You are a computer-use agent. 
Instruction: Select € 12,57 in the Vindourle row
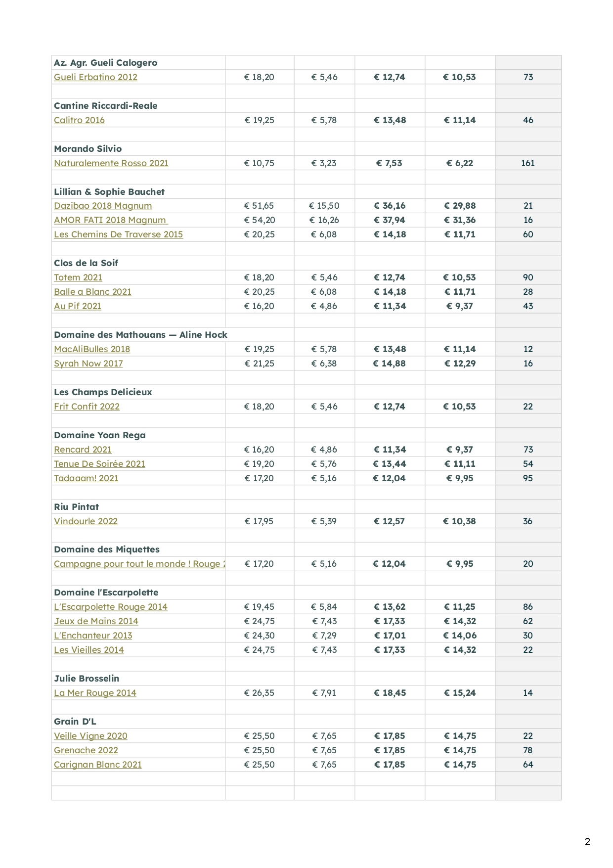[390, 521]
